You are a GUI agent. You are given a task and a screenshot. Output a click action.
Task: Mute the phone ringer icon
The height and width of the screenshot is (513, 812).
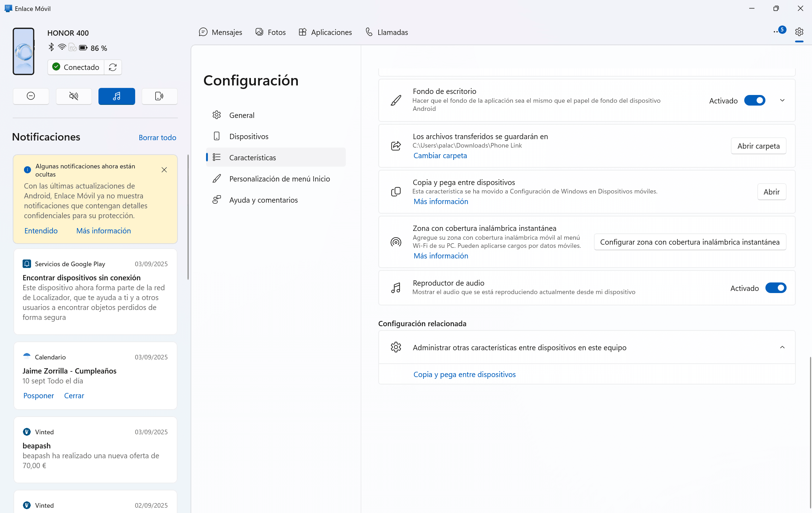(74, 96)
